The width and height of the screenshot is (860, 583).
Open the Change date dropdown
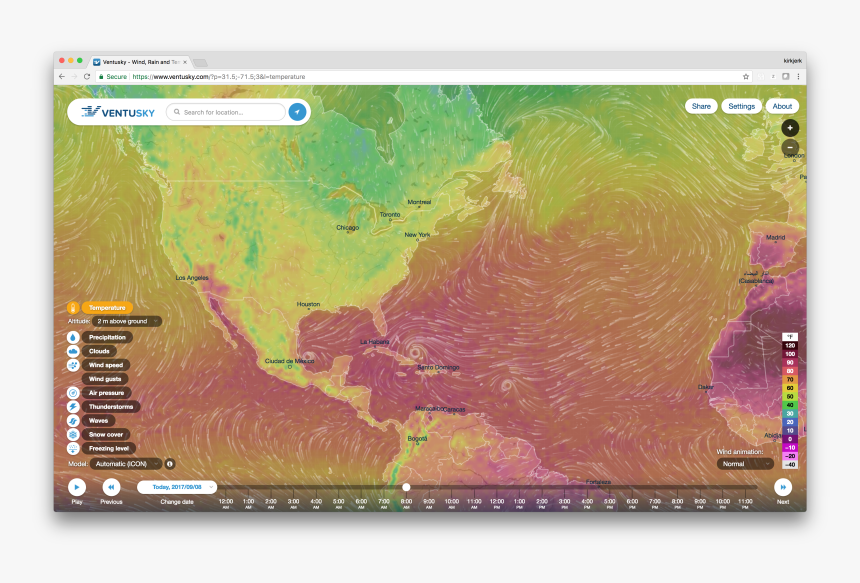point(177,487)
